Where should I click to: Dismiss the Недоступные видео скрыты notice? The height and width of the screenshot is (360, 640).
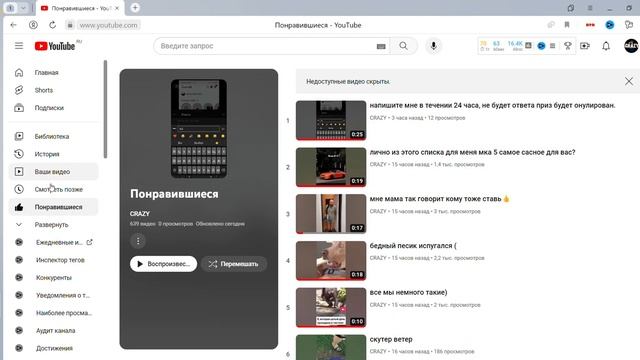(x=629, y=81)
